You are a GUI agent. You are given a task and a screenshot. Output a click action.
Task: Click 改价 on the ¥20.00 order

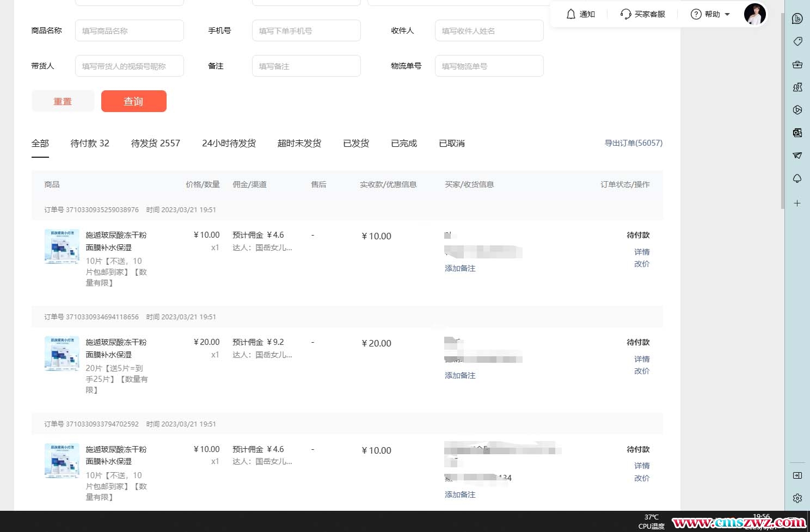tap(642, 371)
